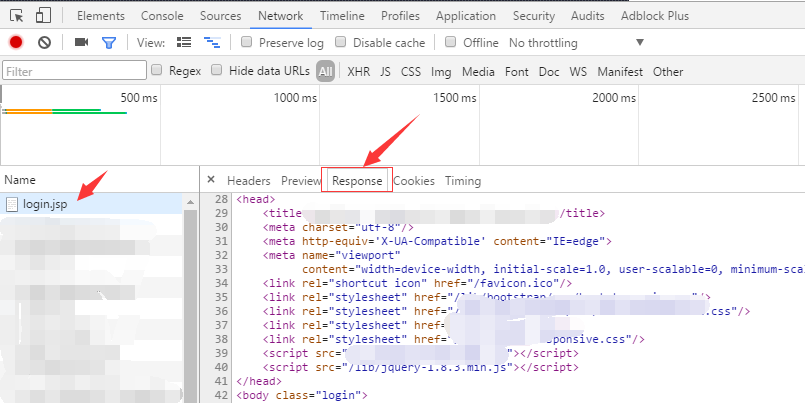
Task: Click the Filter text input field
Action: click(72, 71)
